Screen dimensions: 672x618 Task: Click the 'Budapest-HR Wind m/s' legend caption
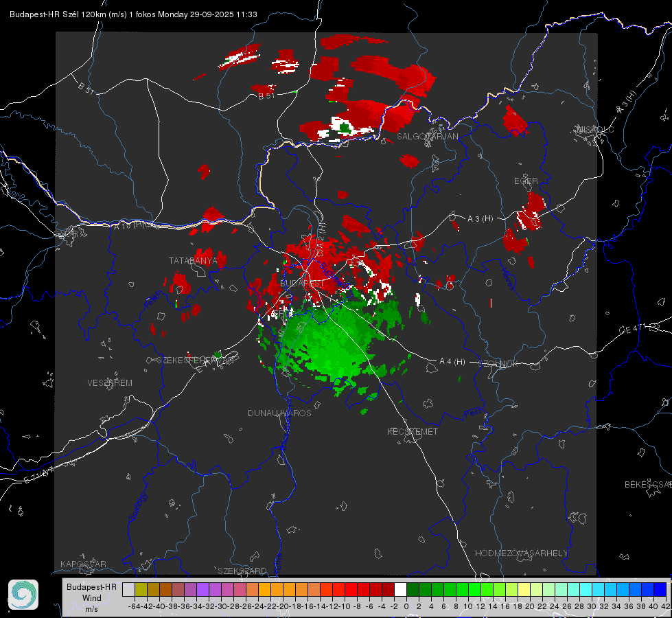[92, 597]
